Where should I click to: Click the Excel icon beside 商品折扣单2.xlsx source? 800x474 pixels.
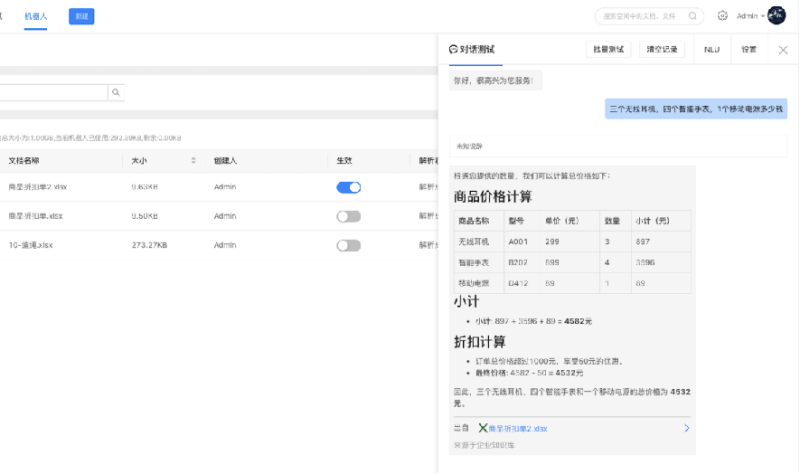pyautogui.click(x=483, y=428)
